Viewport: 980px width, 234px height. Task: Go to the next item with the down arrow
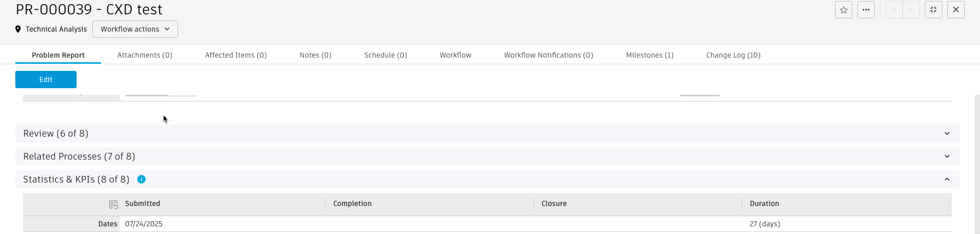pos(911,10)
